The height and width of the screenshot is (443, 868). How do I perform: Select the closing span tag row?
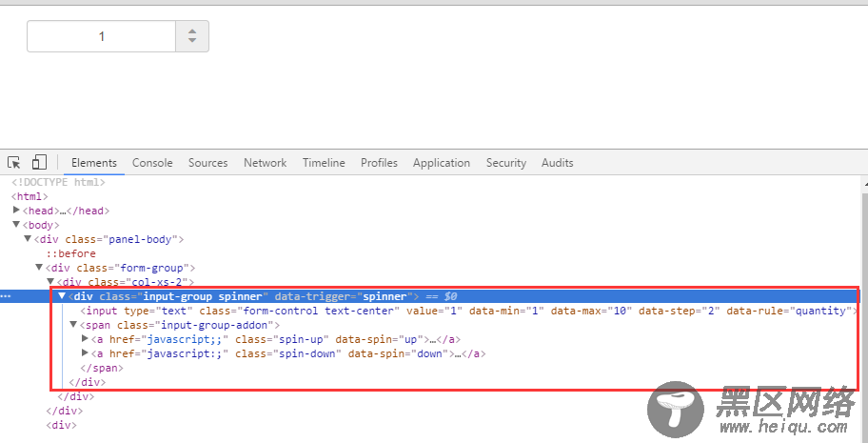[102, 368]
